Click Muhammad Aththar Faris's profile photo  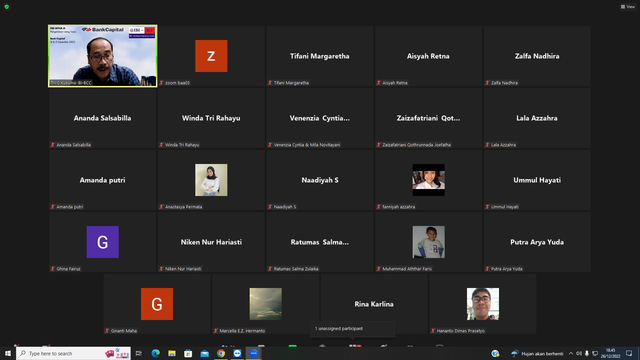point(428,242)
